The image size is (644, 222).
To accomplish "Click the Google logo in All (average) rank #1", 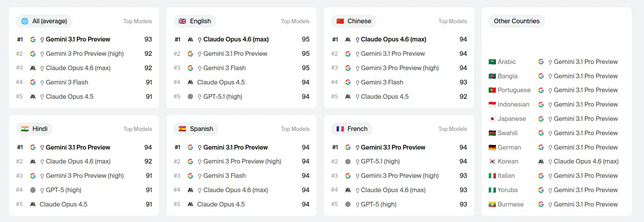I will click(x=33, y=39).
